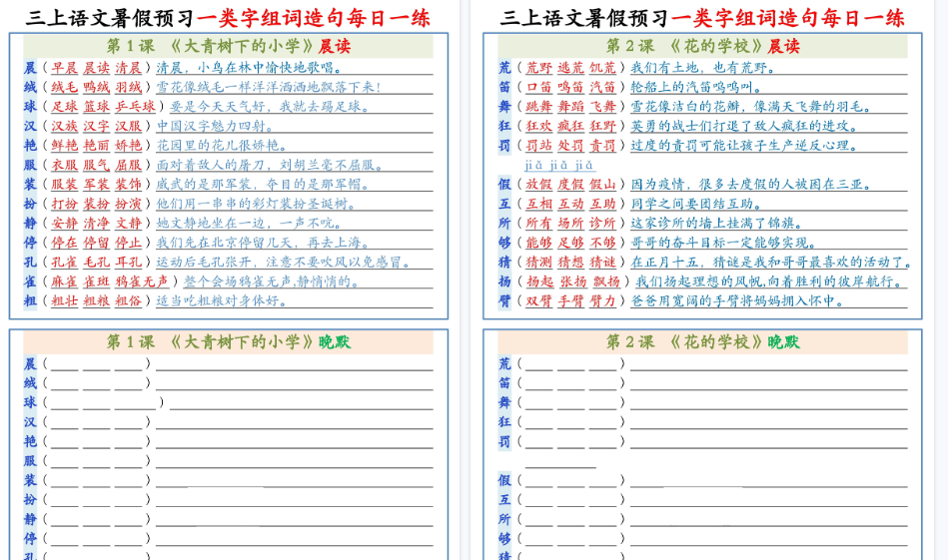This screenshot has width=948, height=560.
Task: Click the underlined idiom 鸦雀无声
Action: click(x=141, y=281)
